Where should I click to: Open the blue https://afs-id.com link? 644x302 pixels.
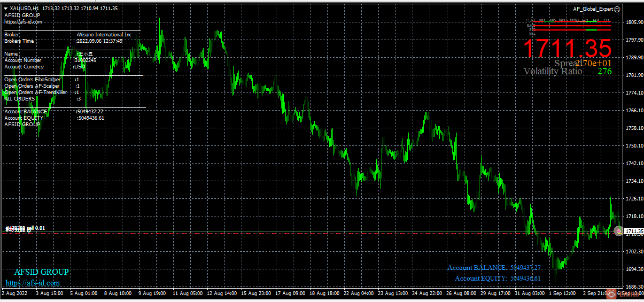coord(33,283)
